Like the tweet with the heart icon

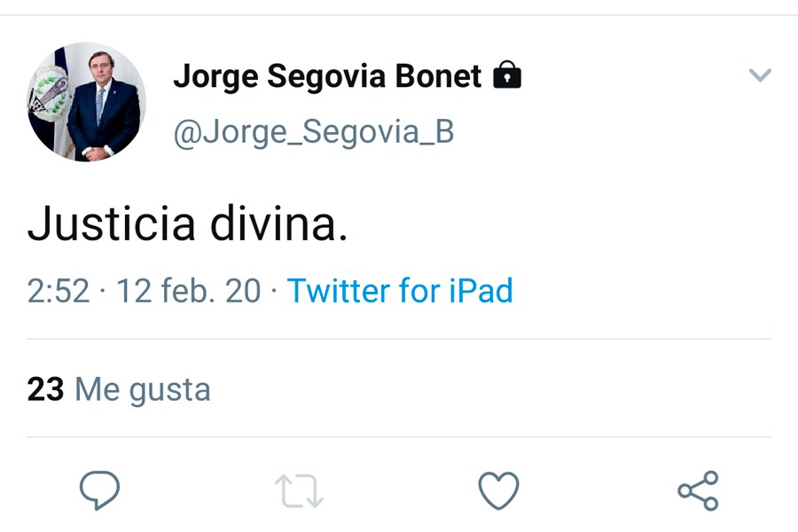coord(498,490)
